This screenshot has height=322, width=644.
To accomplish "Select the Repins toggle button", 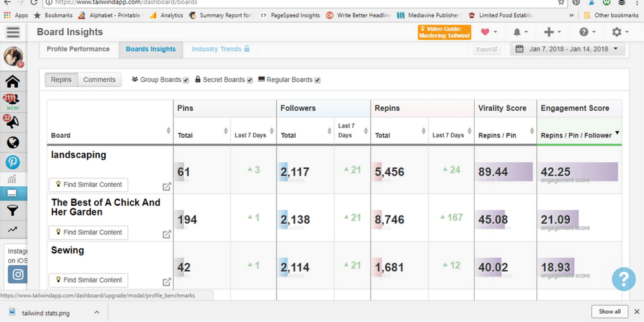I will pos(61,80).
